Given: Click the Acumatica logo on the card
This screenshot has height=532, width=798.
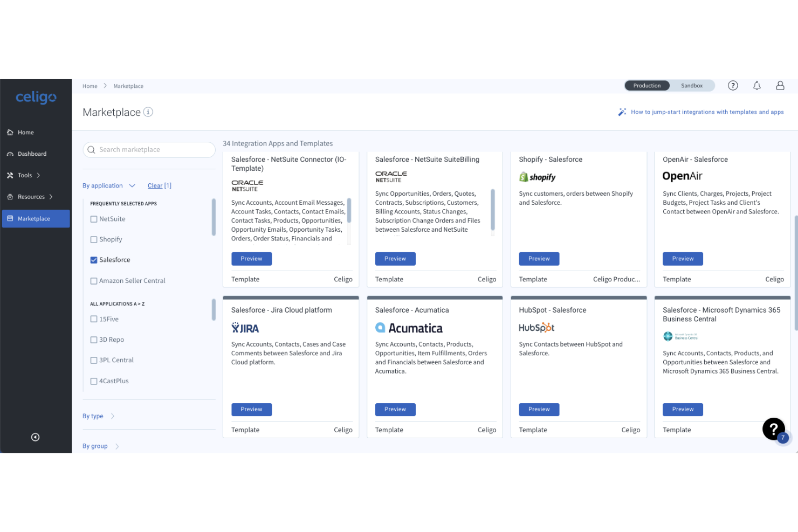Looking at the screenshot, I should (409, 328).
